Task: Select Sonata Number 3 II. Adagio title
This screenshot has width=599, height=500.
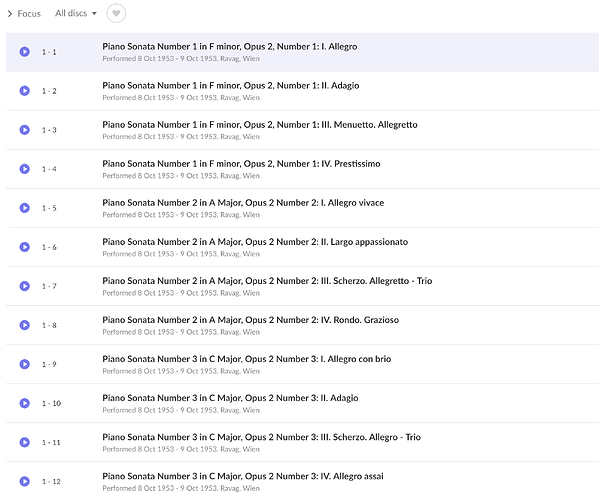Action: tap(230, 398)
